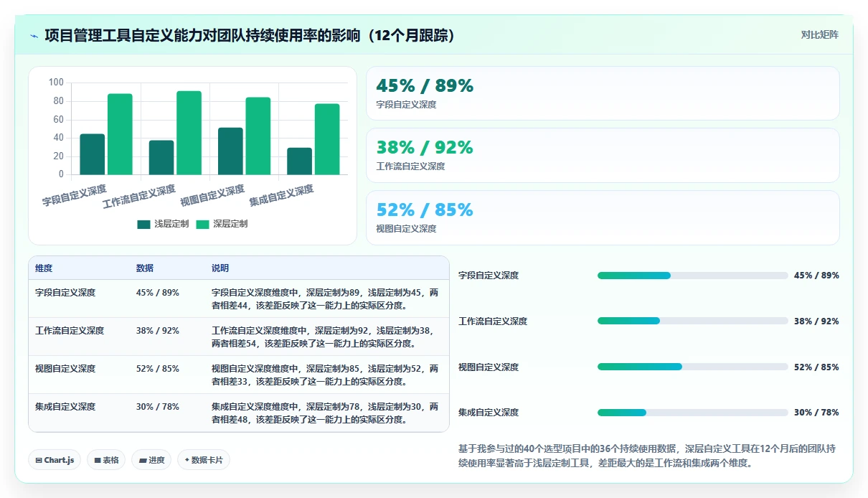This screenshot has width=868, height=498.
Task: Click the 浅层定制 bar for 字段自定义深度
Action: pos(93,154)
